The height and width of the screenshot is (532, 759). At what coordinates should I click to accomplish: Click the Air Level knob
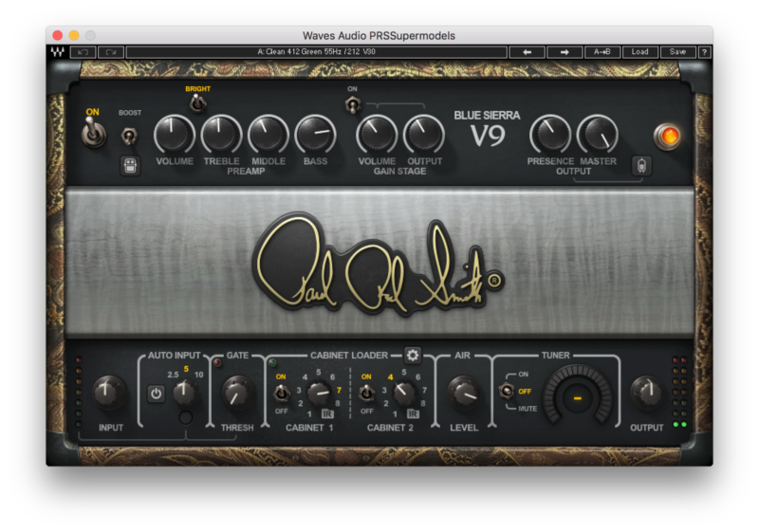pyautogui.click(x=464, y=393)
